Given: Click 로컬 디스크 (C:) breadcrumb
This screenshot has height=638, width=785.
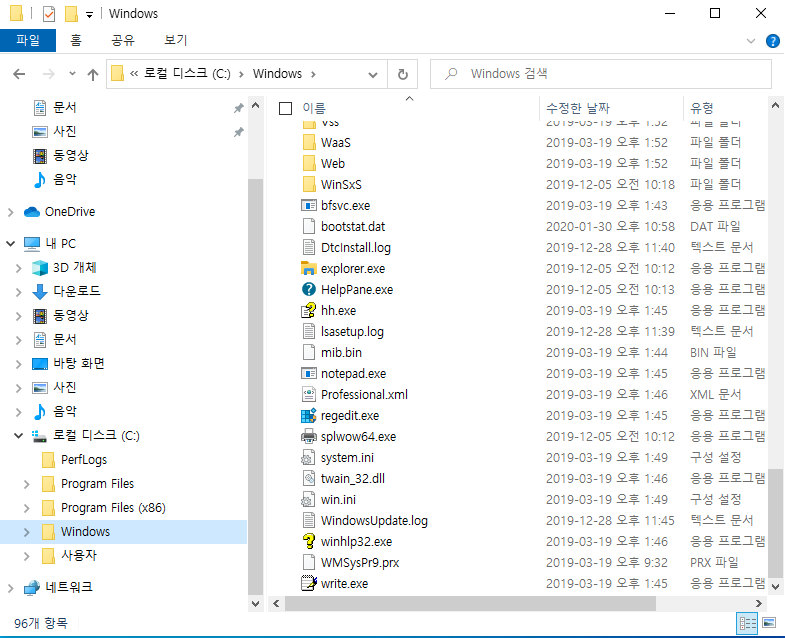Looking at the screenshot, I should click(187, 74).
